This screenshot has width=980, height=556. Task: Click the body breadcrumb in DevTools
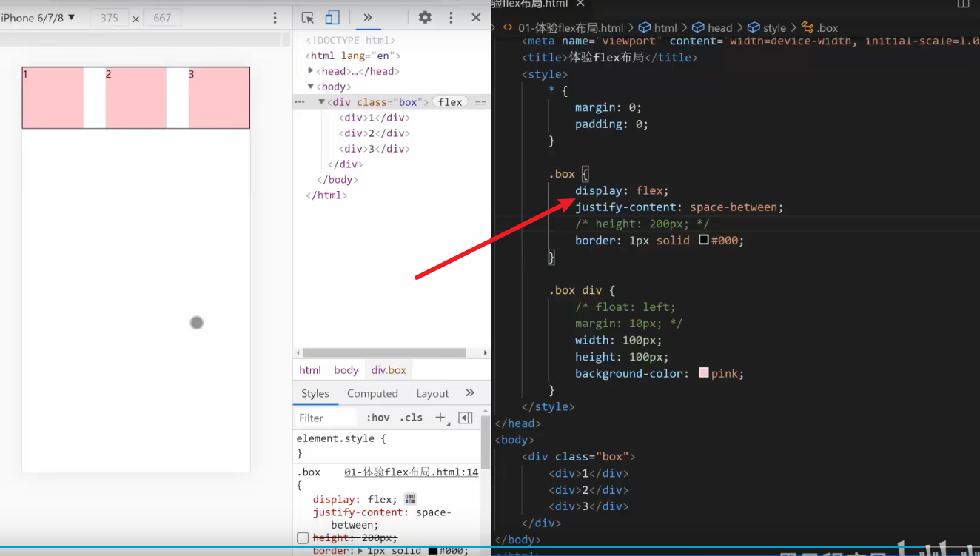pyautogui.click(x=346, y=370)
